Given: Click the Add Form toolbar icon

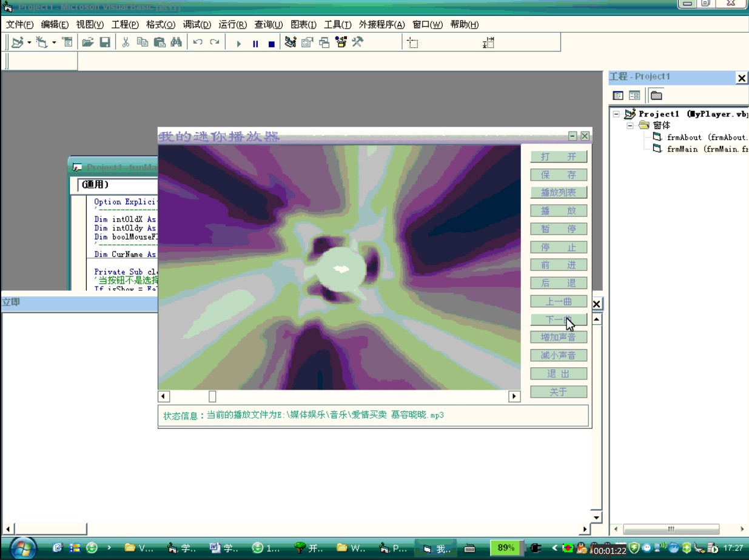Looking at the screenshot, I should click(x=41, y=42).
